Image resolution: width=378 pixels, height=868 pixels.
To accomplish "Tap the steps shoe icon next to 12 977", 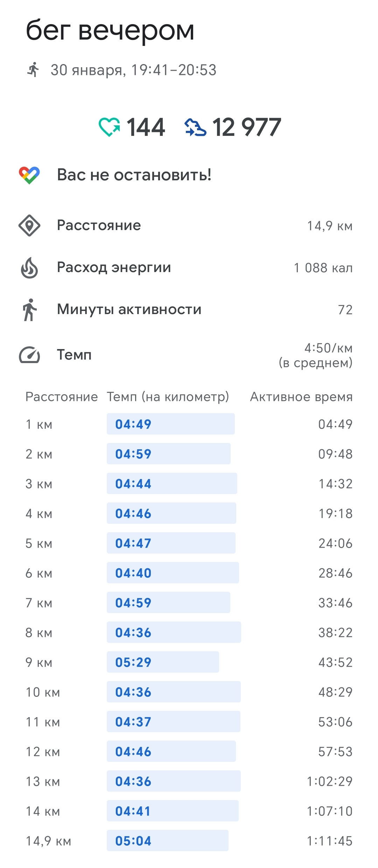I will pyautogui.click(x=195, y=127).
